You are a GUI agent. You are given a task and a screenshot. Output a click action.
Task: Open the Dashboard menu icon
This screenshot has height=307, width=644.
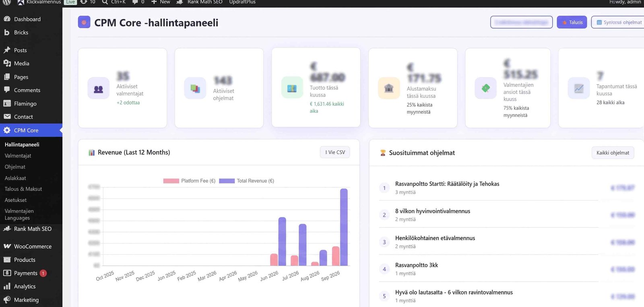7,19
